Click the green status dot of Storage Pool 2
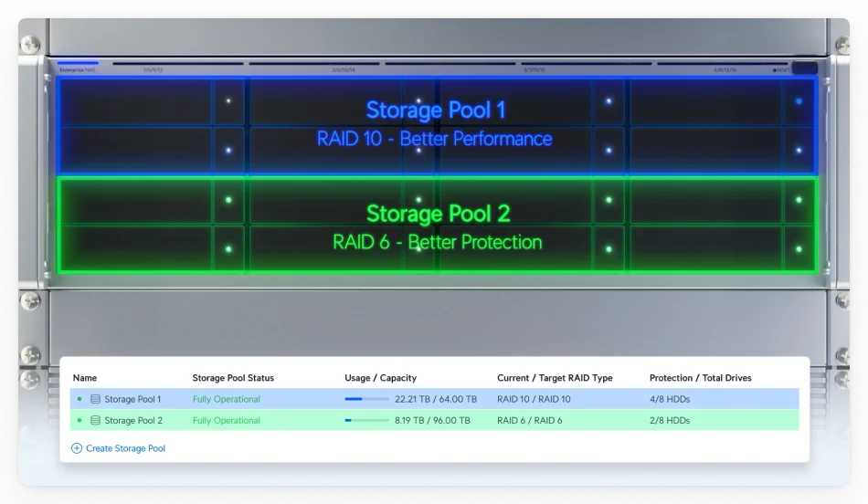868x504 pixels. 79,421
